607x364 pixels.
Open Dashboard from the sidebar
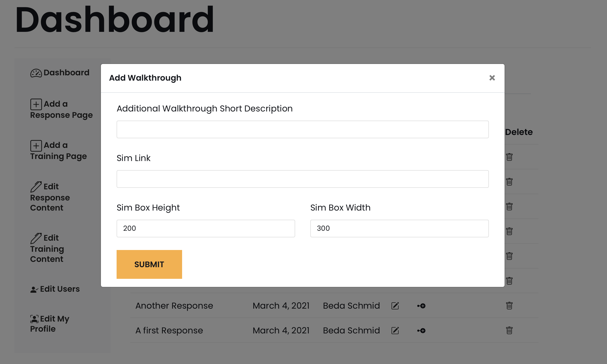[x=60, y=73]
